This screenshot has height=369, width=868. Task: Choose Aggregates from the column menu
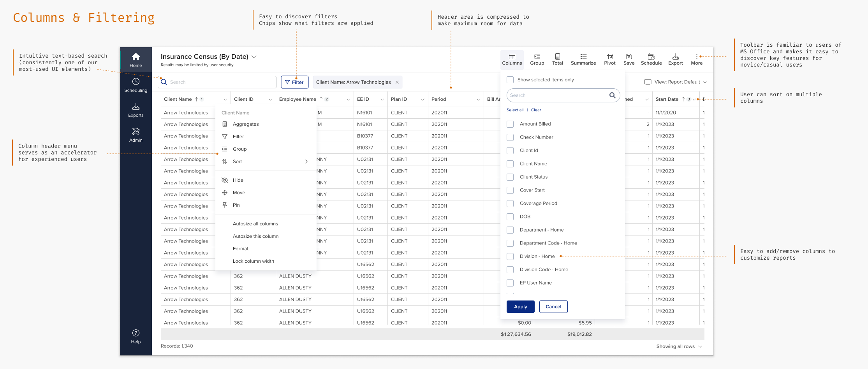click(245, 124)
